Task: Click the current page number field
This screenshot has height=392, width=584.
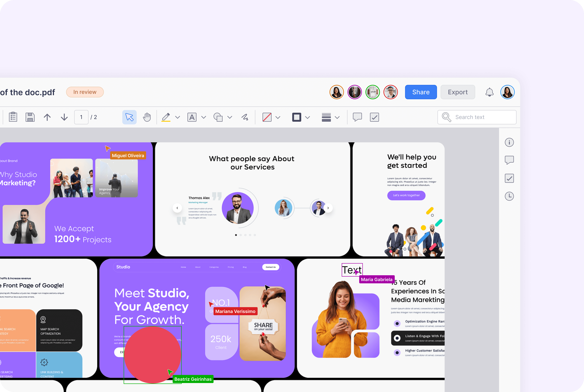Action: (x=81, y=117)
